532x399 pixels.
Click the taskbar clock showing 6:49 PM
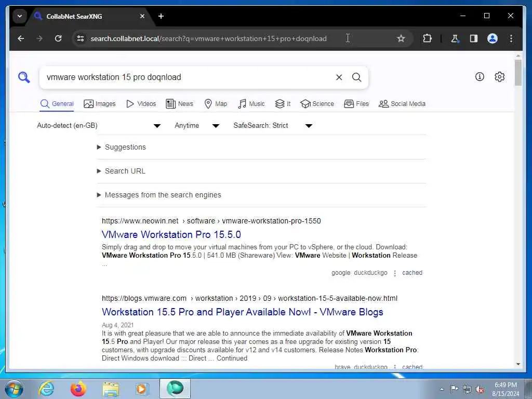click(506, 389)
